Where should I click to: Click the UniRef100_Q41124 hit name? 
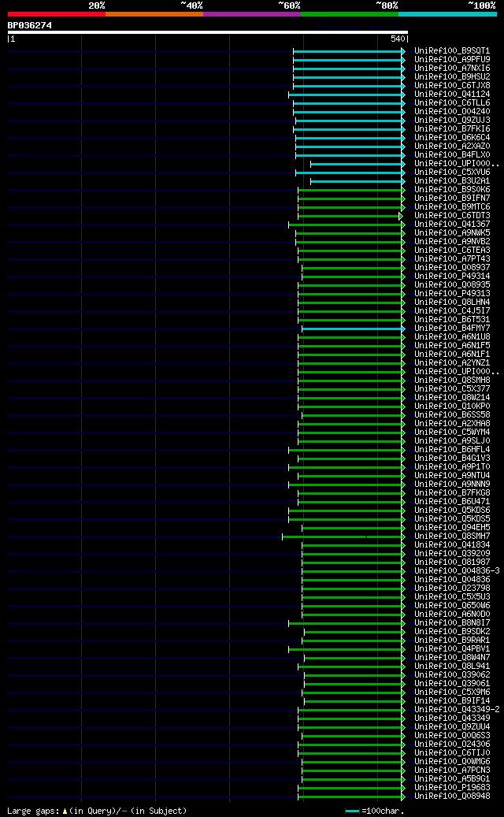(452, 95)
